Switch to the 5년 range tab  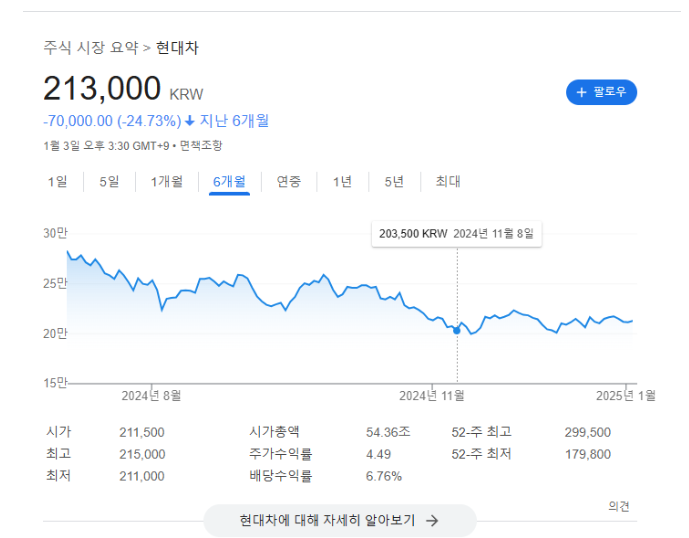[x=394, y=182]
